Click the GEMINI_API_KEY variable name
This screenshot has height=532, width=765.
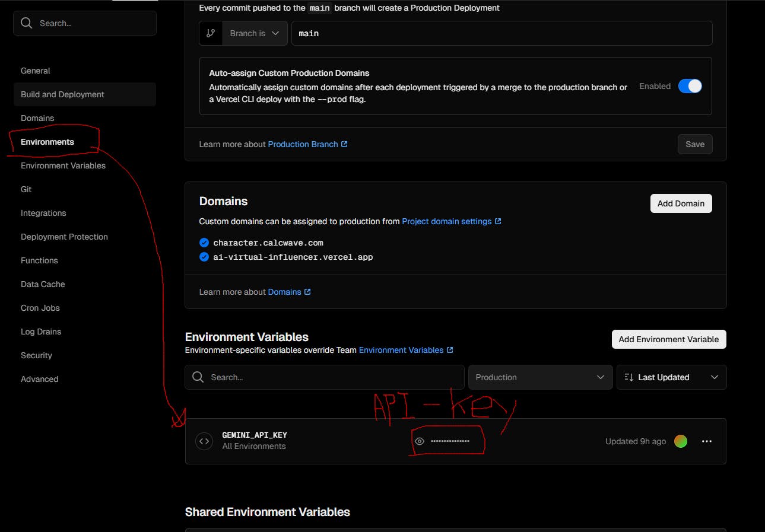(x=255, y=435)
